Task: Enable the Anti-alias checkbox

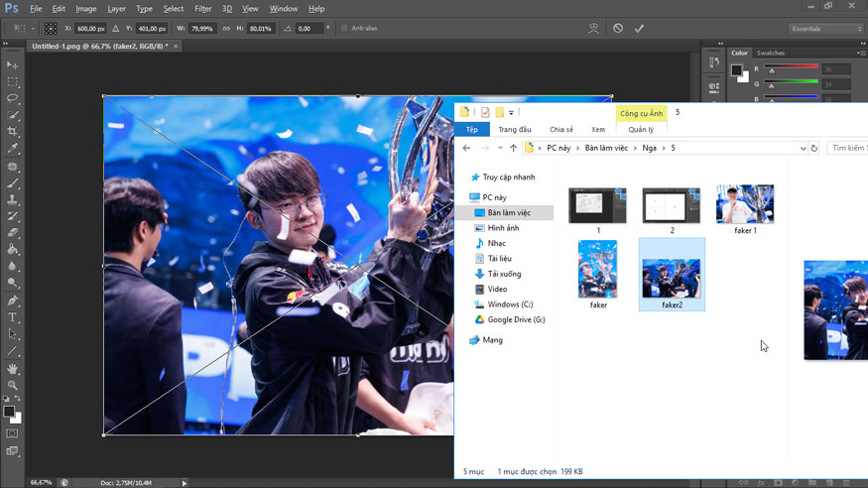Action: [x=344, y=29]
